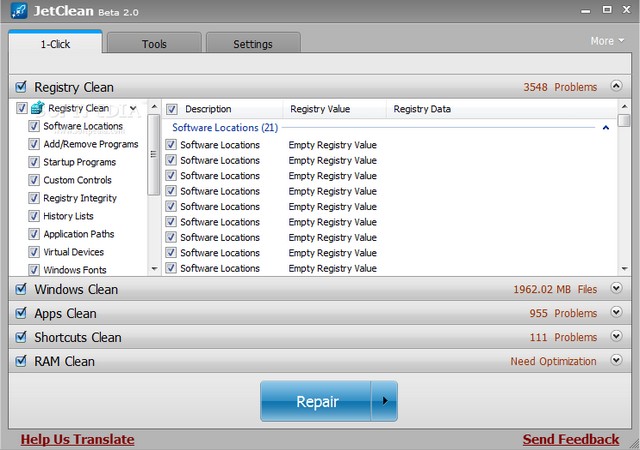This screenshot has width=640, height=450.
Task: Uncheck the Startup Programs checkbox
Action: click(x=34, y=162)
